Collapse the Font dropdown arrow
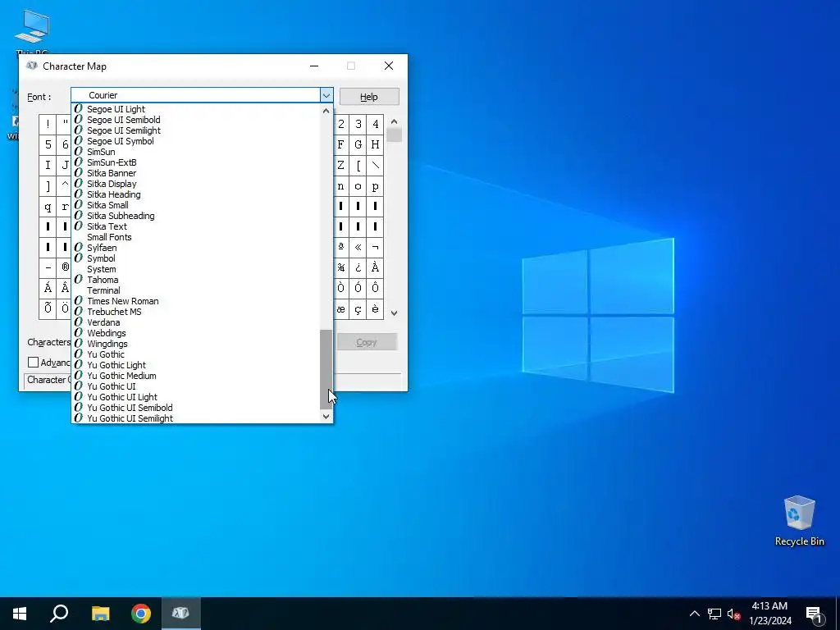Viewport: 840px width, 630px height. coord(326,95)
